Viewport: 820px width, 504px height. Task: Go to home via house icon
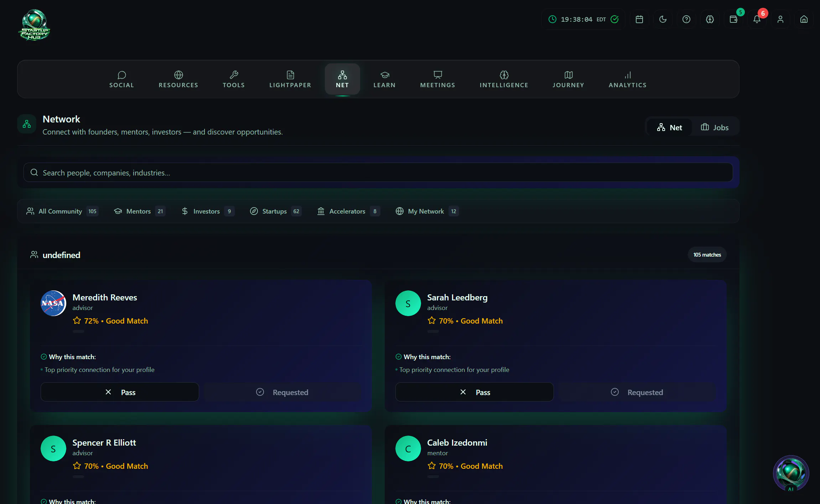point(804,19)
